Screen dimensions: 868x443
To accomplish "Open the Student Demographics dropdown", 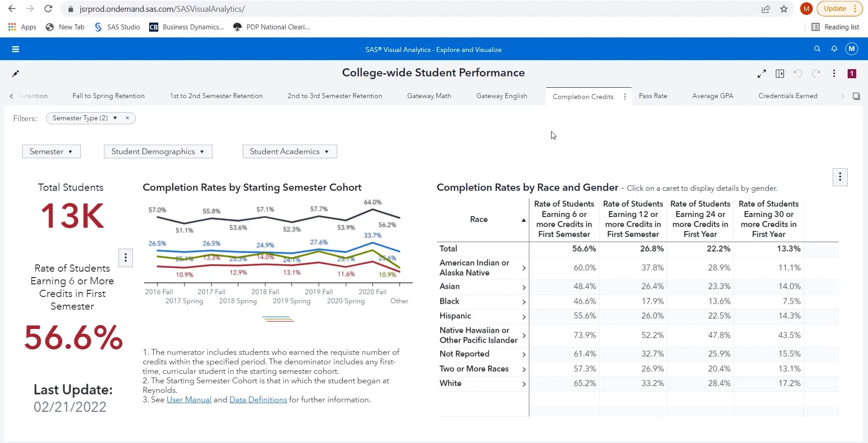I will pos(158,151).
